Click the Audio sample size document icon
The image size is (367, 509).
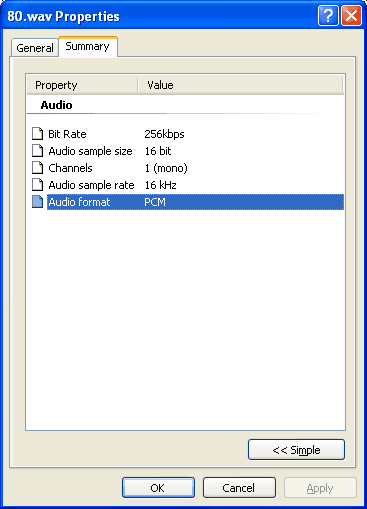tap(37, 151)
